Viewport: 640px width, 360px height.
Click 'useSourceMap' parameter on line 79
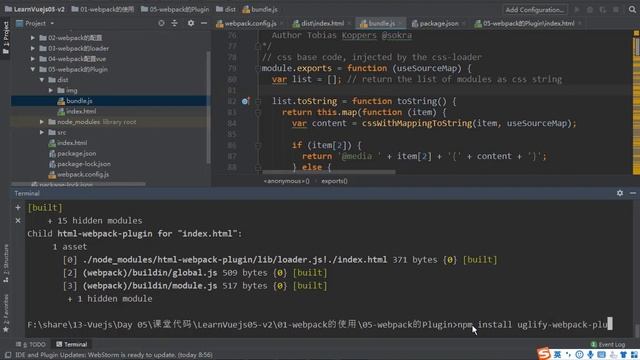pyautogui.click(x=428, y=68)
